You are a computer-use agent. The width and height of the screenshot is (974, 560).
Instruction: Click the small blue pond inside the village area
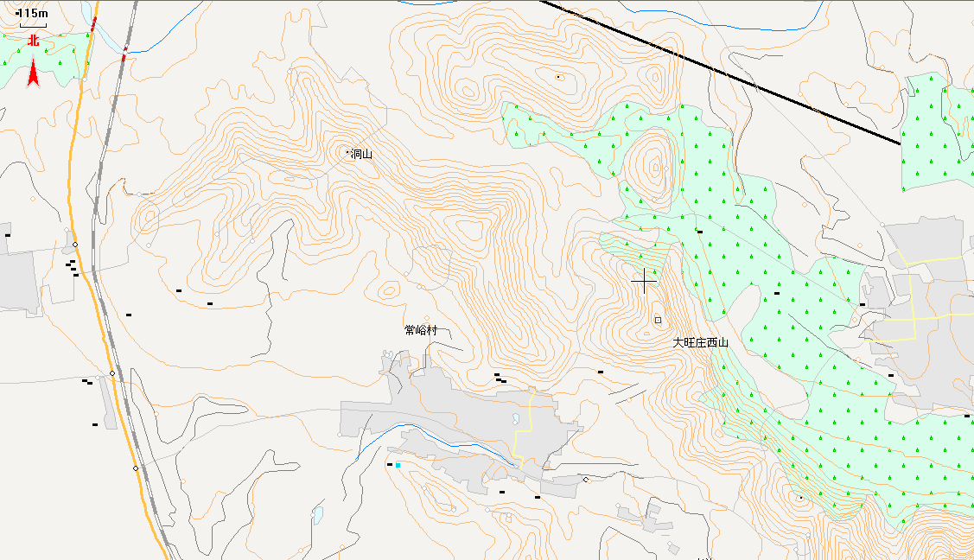point(516,418)
